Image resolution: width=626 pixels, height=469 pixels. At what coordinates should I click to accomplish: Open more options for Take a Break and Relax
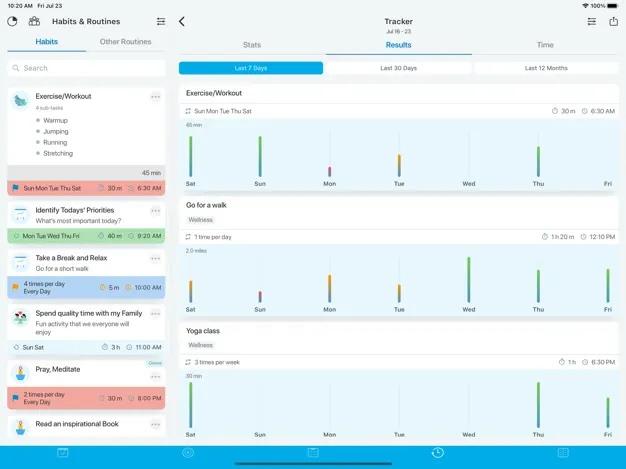pos(155,259)
